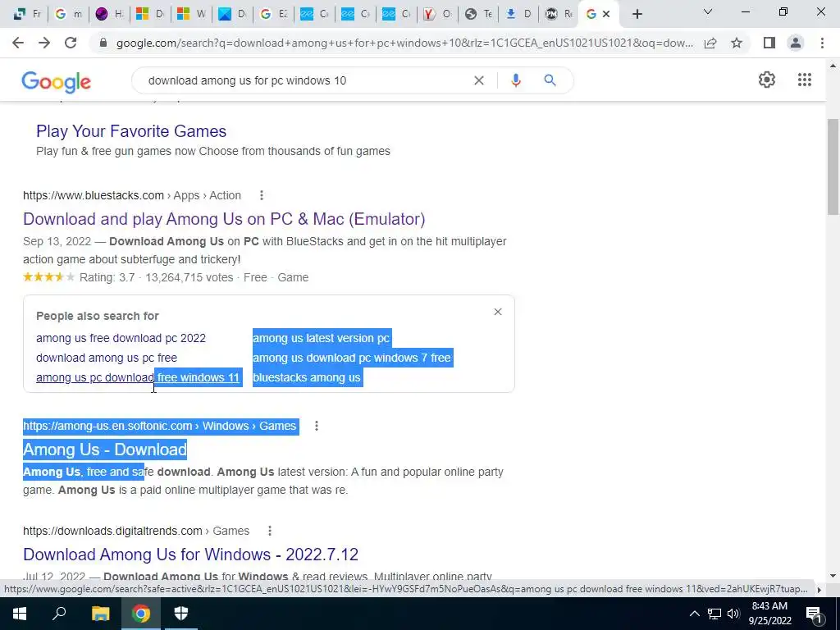Open Windows Security shield in the taskbar
Image resolution: width=840 pixels, height=630 pixels.
(181, 614)
